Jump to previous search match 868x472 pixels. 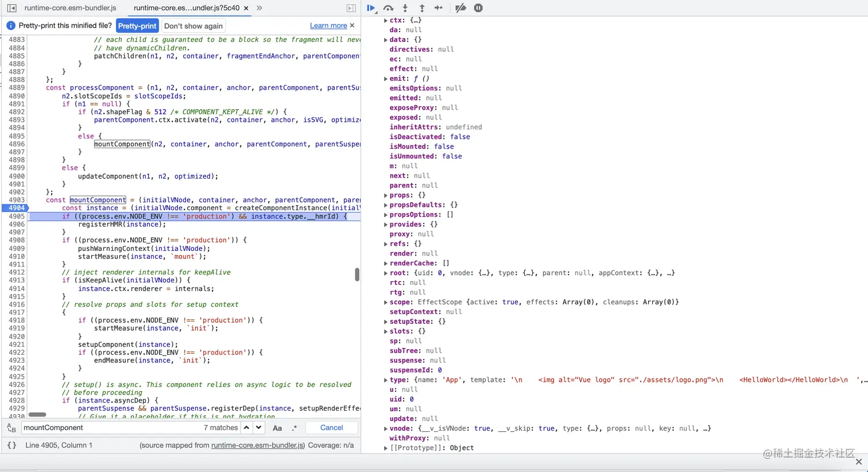pos(246,428)
